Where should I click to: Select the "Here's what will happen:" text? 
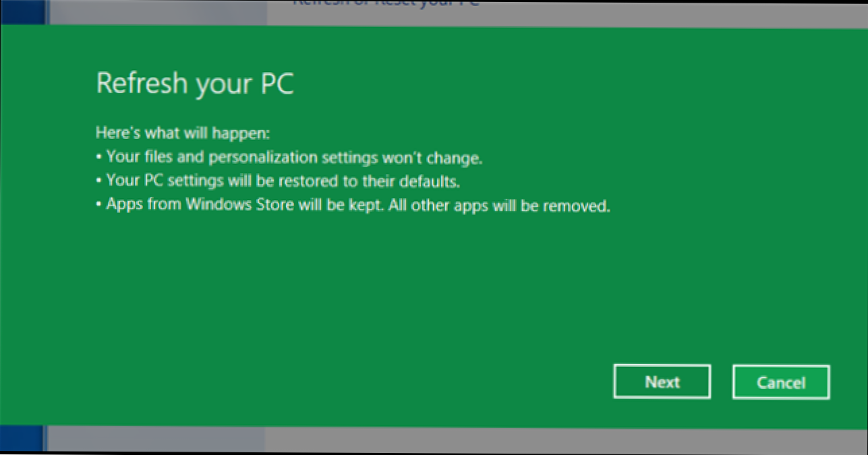[x=182, y=134]
